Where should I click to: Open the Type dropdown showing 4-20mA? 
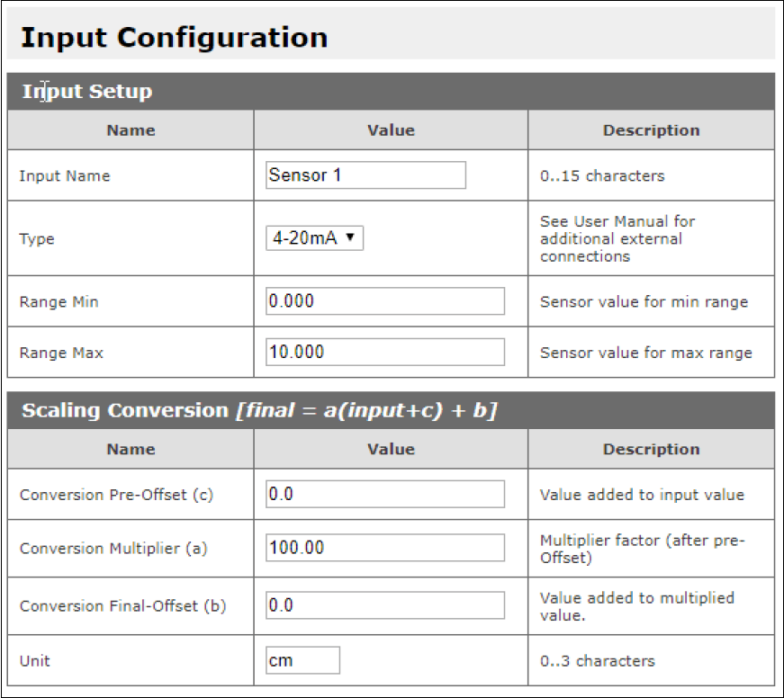(315, 238)
